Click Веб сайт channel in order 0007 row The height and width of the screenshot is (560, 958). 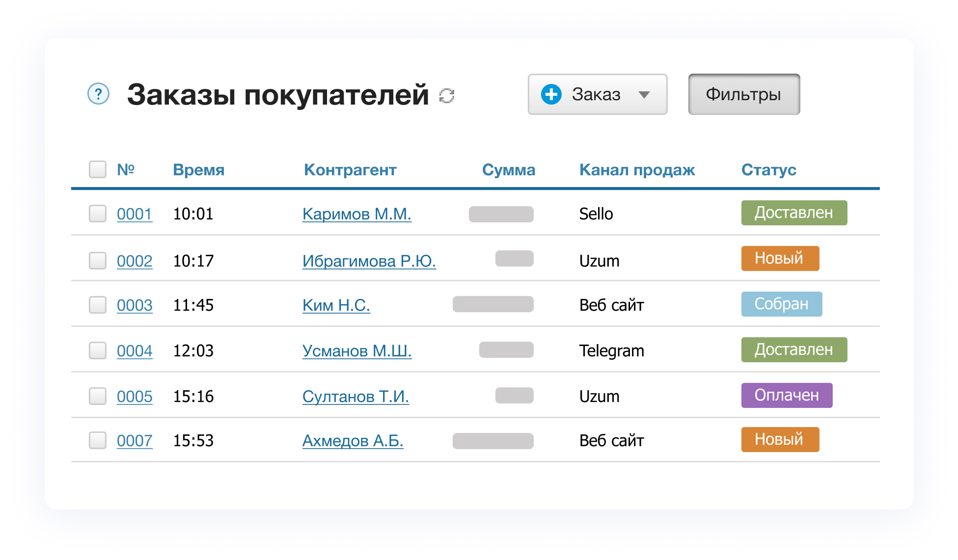pyautogui.click(x=611, y=441)
